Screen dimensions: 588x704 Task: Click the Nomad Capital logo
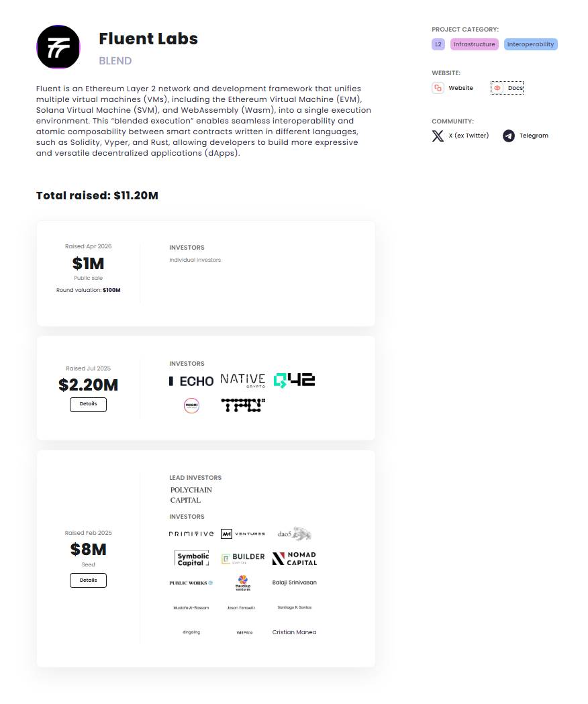point(294,558)
